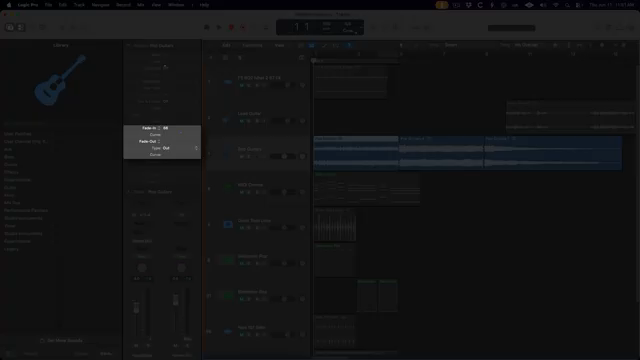Click the Fade-In Curve parameter
Viewport: 640px width, 360px height.
(155, 135)
